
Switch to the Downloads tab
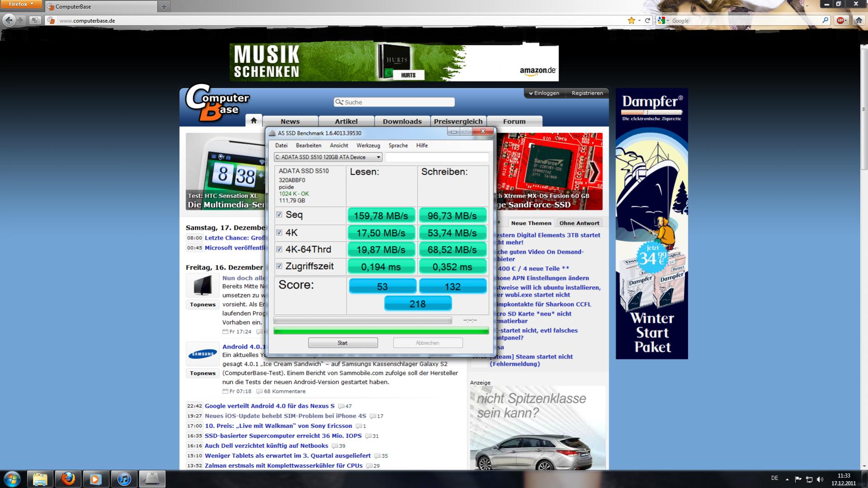[402, 121]
